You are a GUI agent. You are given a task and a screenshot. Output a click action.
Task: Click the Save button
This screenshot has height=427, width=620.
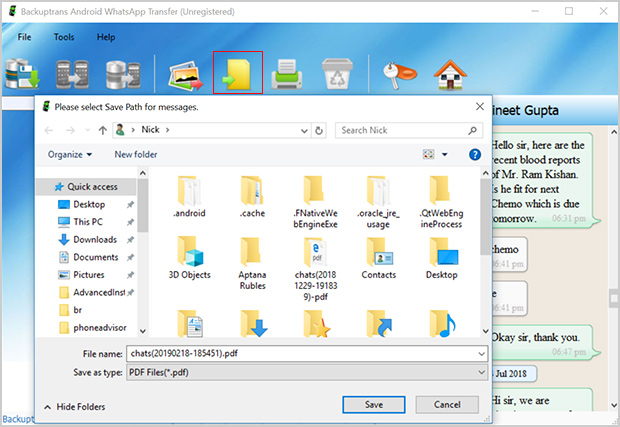374,404
